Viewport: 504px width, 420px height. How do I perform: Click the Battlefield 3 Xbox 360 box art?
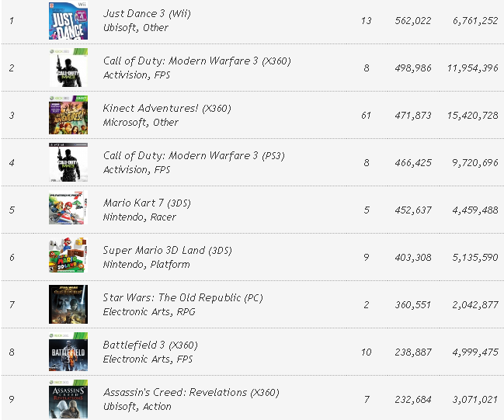68,352
